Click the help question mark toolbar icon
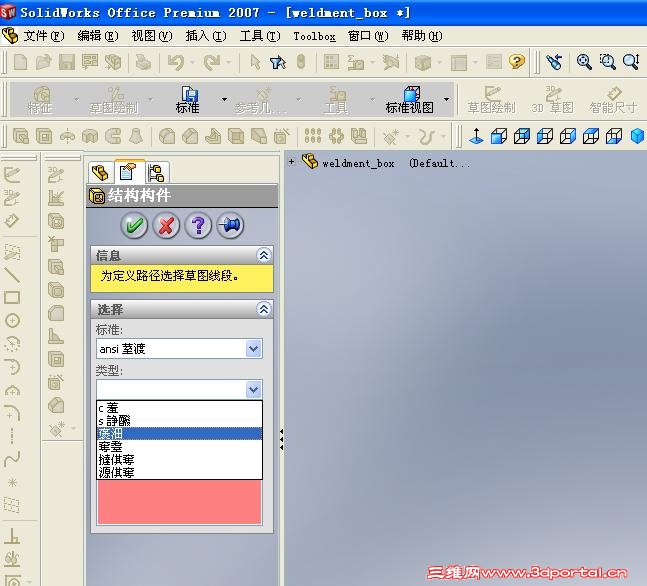 point(517,62)
